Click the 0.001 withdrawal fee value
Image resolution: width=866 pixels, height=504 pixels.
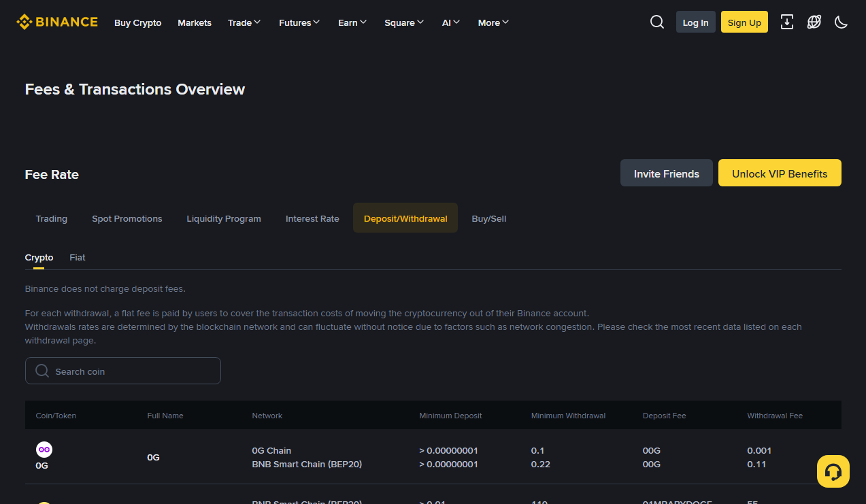[x=759, y=450]
